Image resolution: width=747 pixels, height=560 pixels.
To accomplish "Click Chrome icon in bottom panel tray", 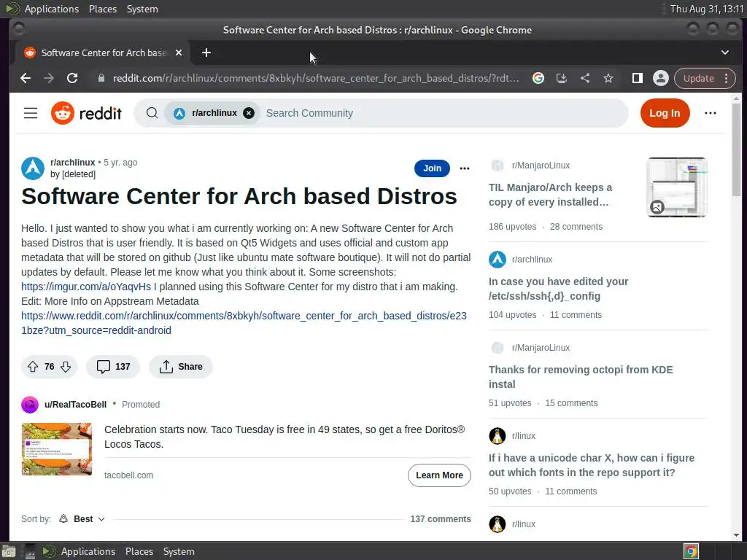I will tap(691, 551).
